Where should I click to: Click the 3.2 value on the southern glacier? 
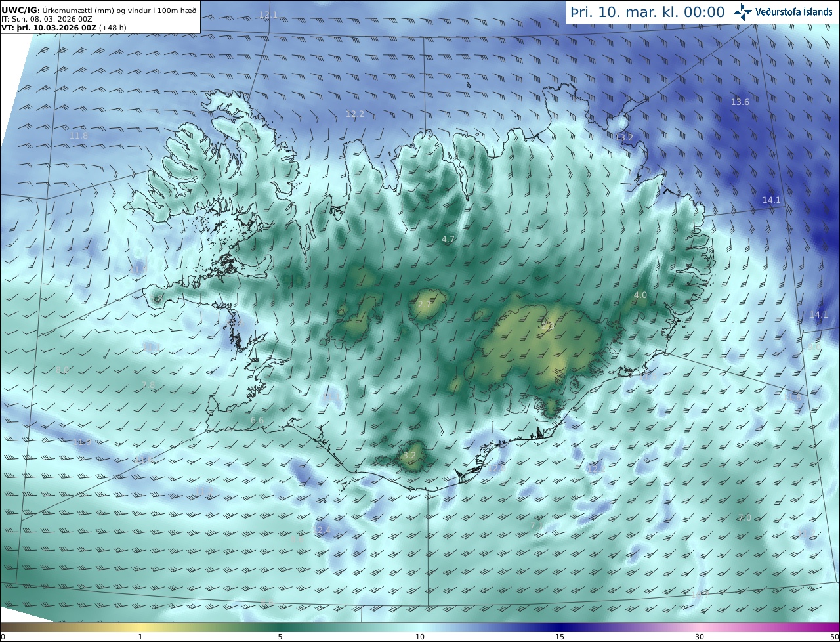click(x=409, y=455)
